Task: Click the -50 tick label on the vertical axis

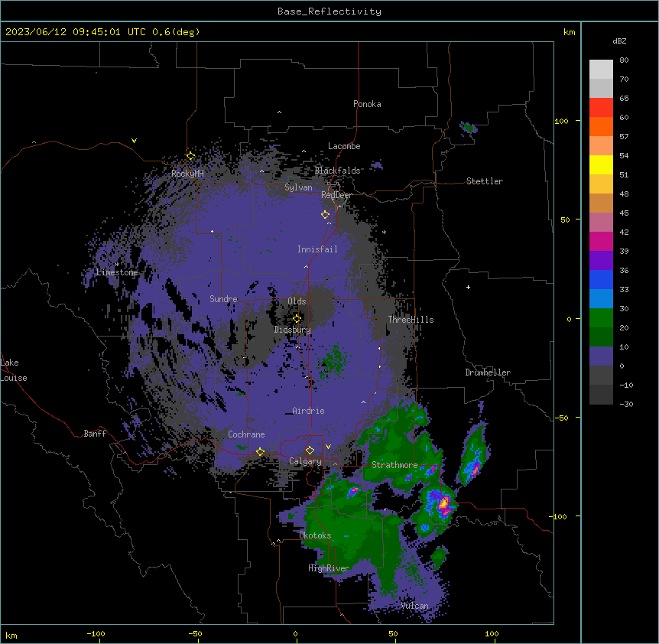Action: click(561, 418)
